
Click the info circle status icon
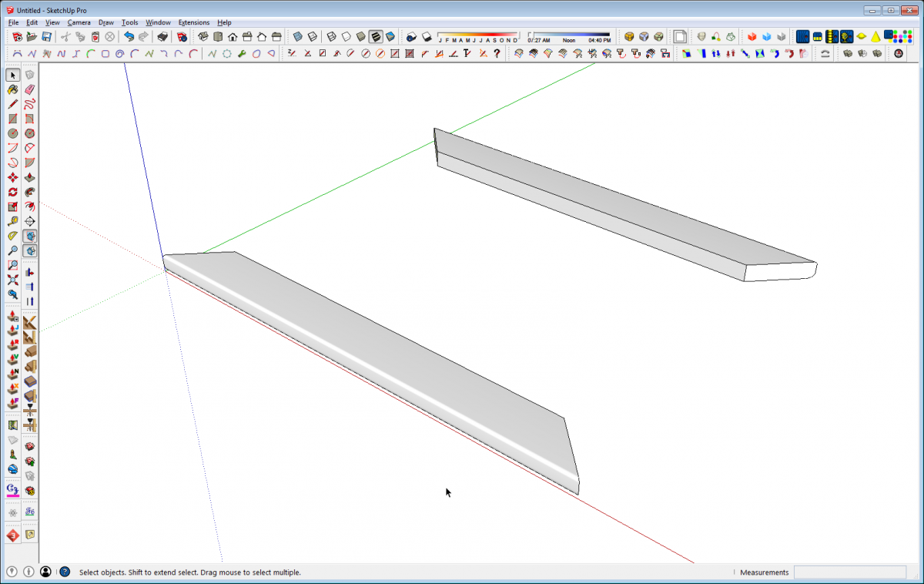pyautogui.click(x=28, y=572)
